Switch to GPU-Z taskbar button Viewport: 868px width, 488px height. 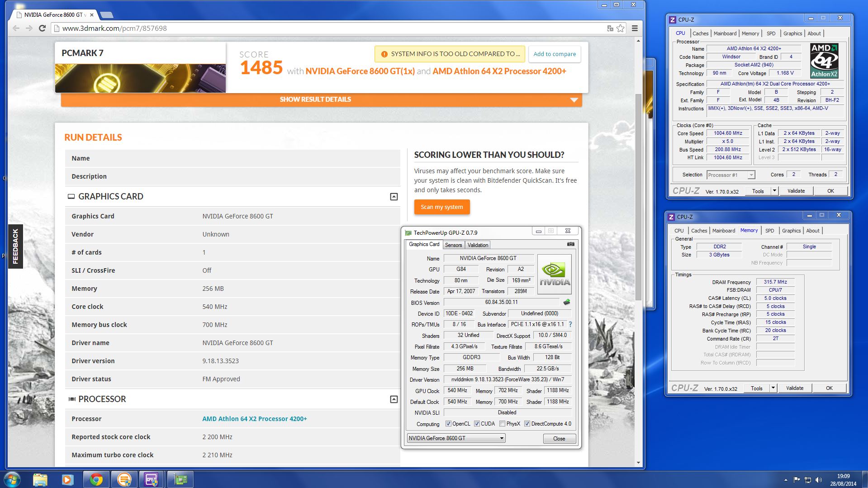click(x=180, y=479)
